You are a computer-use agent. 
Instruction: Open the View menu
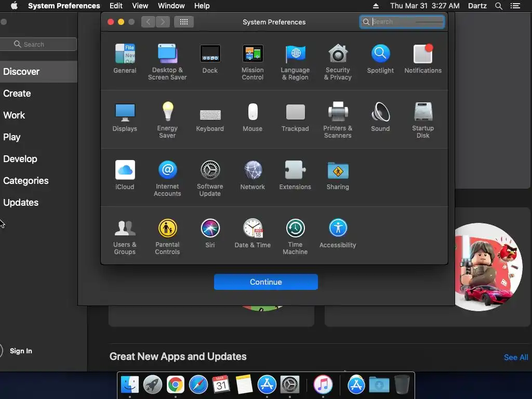[x=140, y=6]
